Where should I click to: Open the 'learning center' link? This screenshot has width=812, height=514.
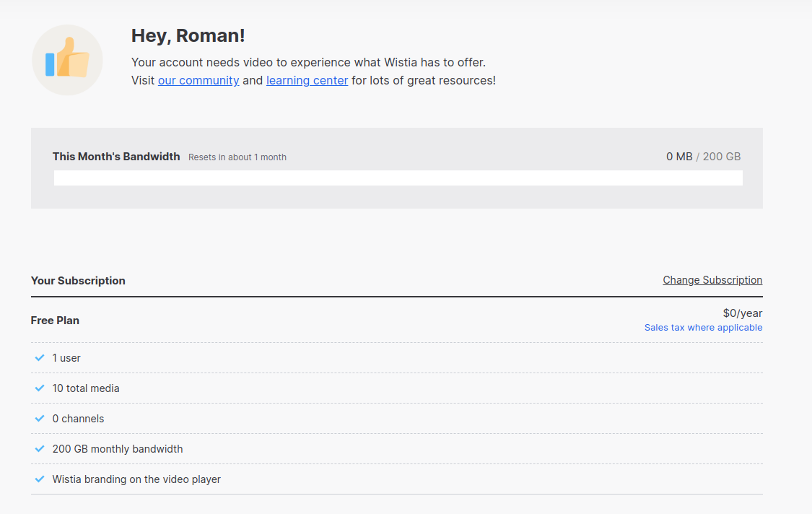[307, 80]
